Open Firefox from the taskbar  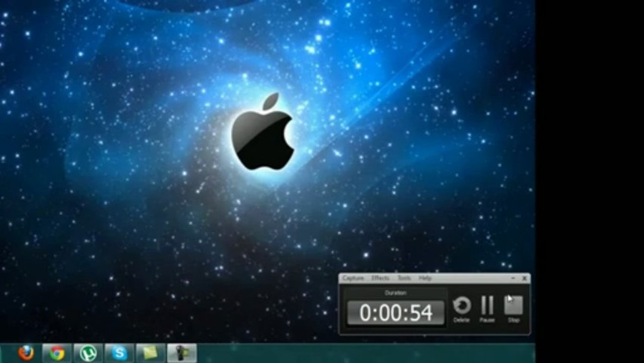click(26, 353)
